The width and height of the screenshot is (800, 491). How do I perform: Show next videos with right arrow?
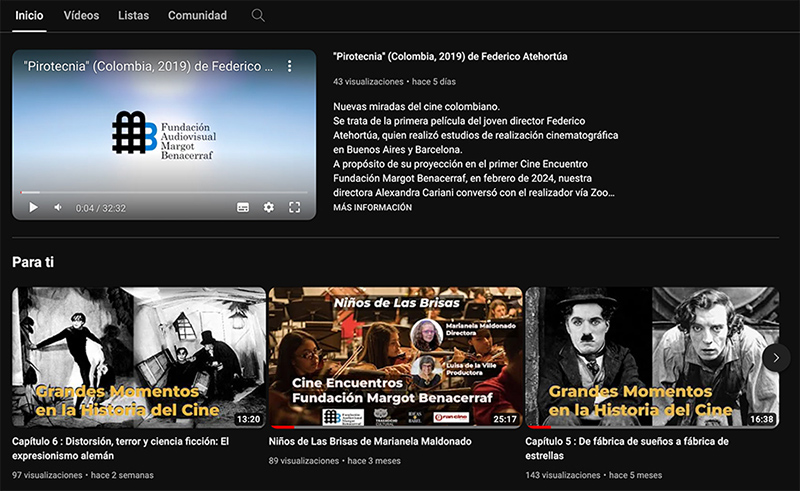click(x=776, y=358)
